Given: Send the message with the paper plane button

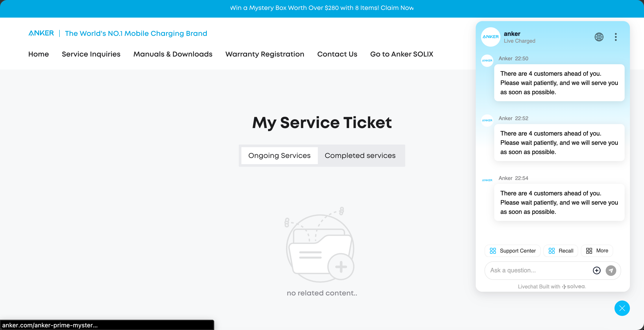Looking at the screenshot, I should click(x=611, y=270).
